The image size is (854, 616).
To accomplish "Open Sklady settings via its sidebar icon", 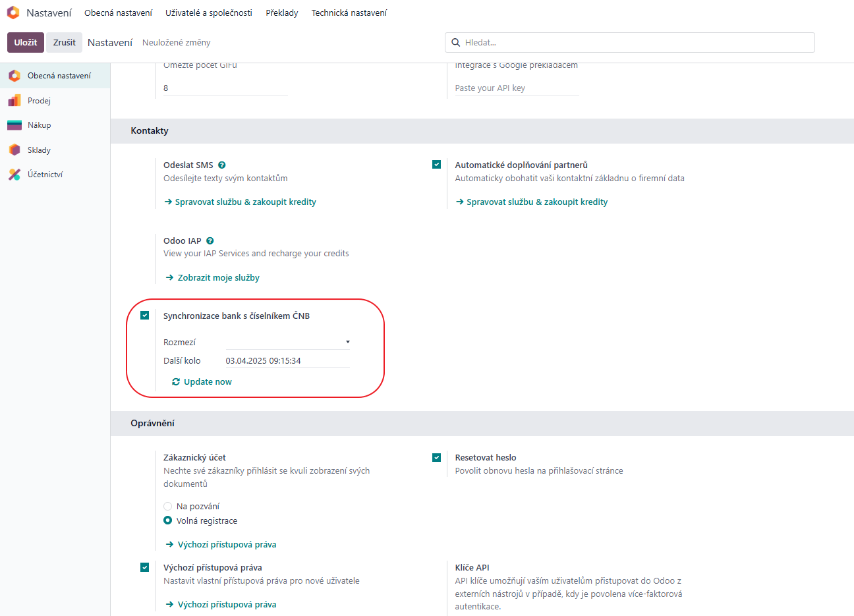I will click(x=14, y=150).
